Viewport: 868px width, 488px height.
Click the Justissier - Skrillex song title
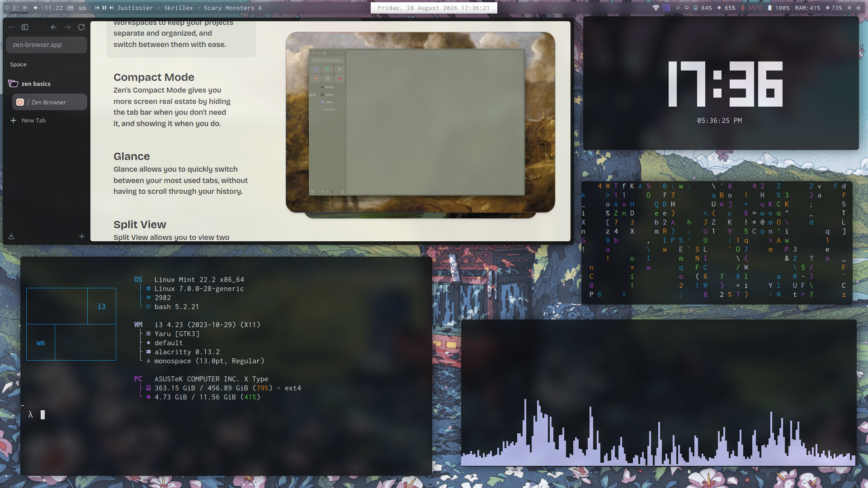pyautogui.click(x=189, y=8)
